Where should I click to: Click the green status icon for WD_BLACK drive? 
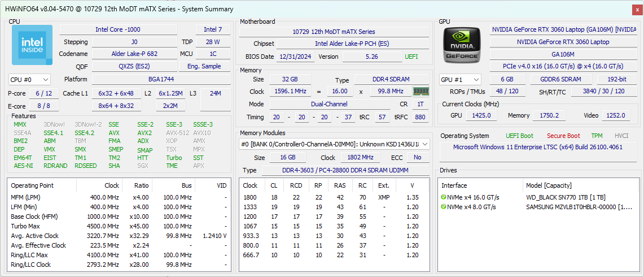444,197
